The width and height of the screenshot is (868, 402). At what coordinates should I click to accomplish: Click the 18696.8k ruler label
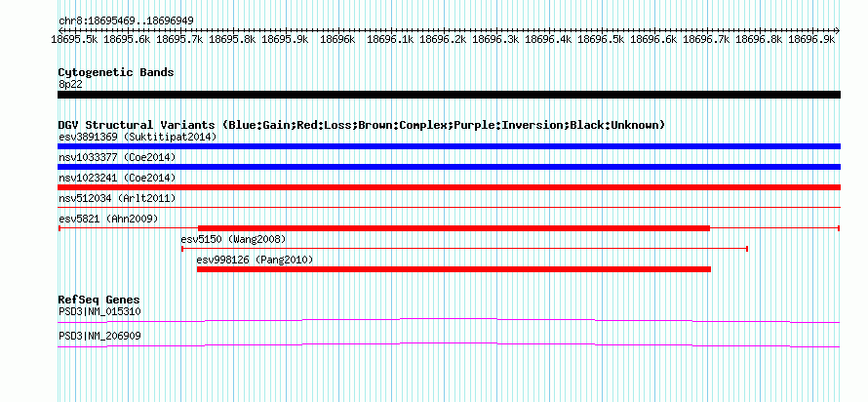(x=759, y=40)
